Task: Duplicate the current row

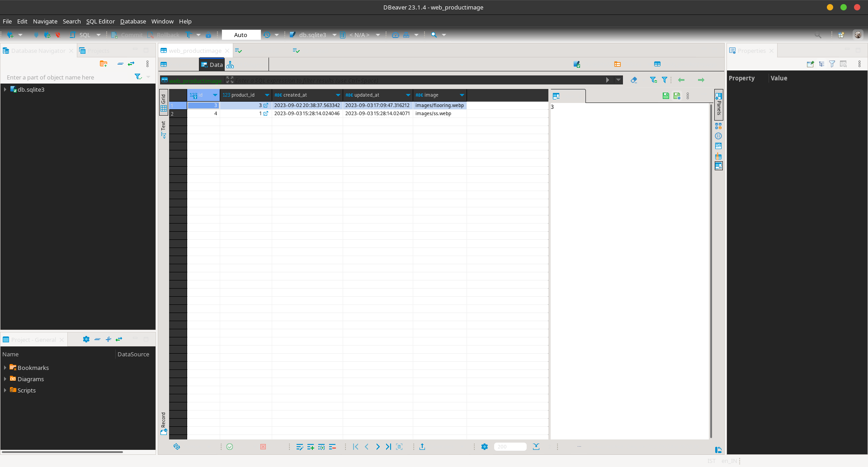Action: pos(321,446)
